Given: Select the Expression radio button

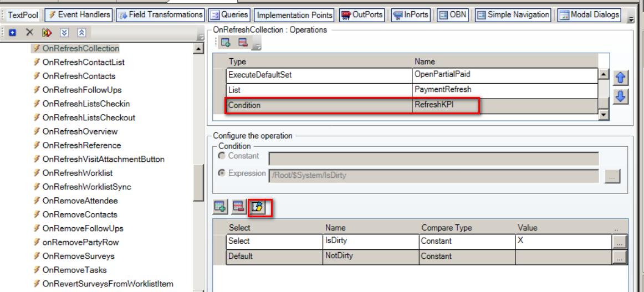Looking at the screenshot, I should click(x=223, y=173).
